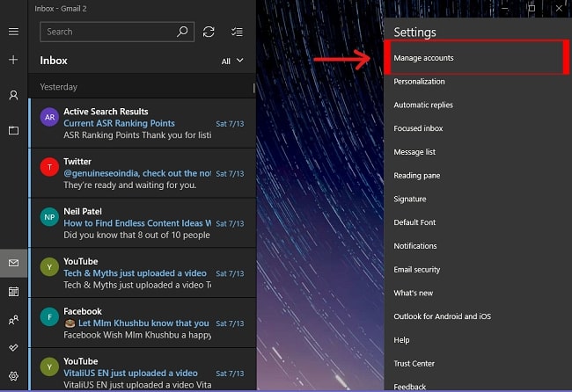Viewport: 572px width, 392px height.
Task: Open Default Font settings
Action: click(414, 222)
